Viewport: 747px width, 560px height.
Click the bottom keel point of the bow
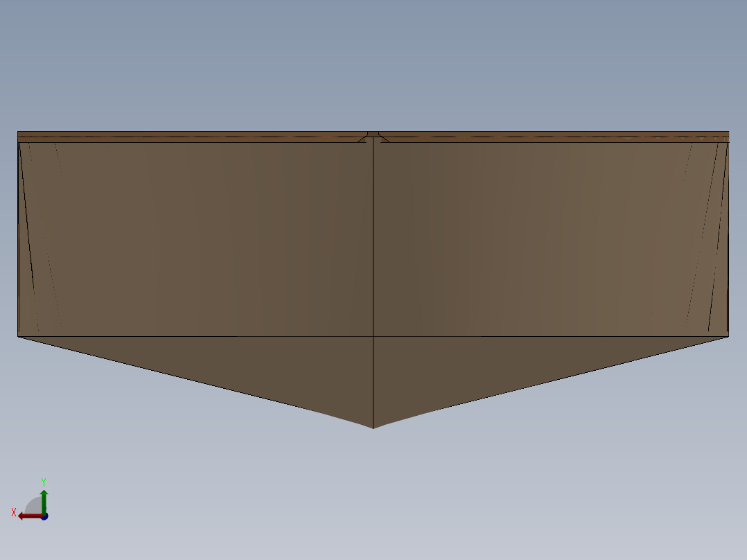(x=374, y=428)
